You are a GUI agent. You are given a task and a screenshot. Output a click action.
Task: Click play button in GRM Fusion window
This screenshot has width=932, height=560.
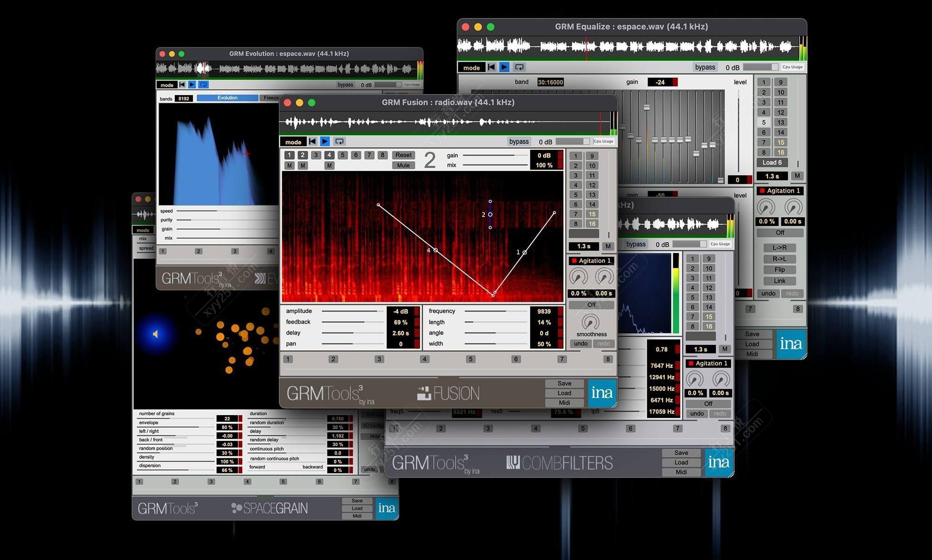(325, 142)
